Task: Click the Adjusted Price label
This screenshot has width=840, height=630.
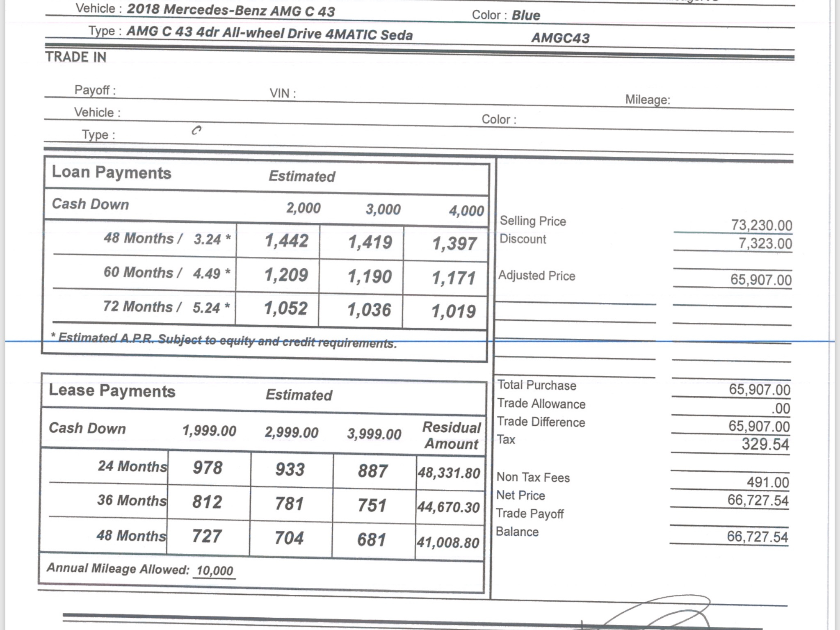Action: click(536, 276)
